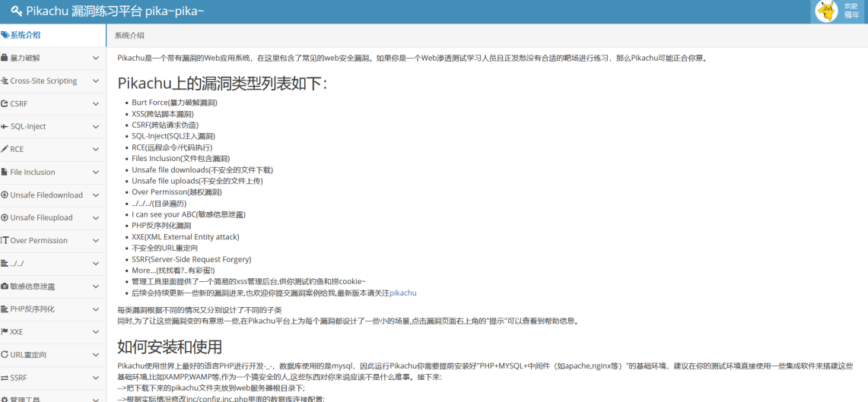The width and height of the screenshot is (868, 402).
Task: Click the pencil icon beside RCE
Action: coord(5,149)
